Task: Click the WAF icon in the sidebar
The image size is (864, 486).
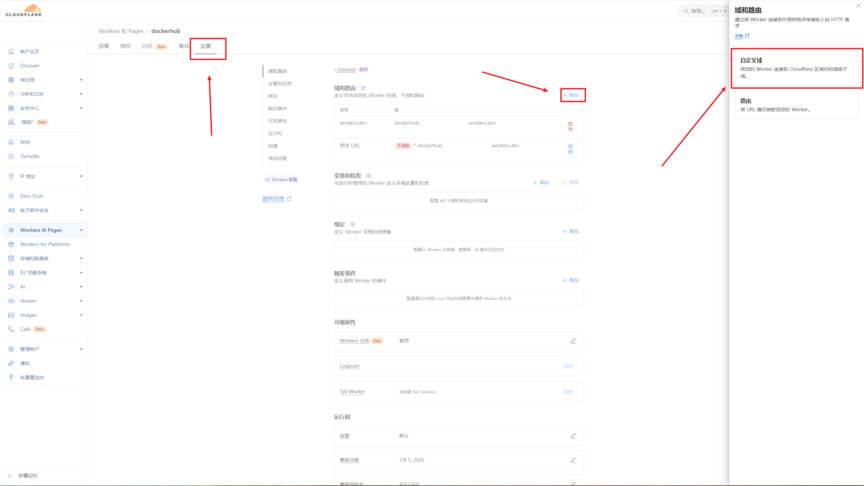Action: (x=11, y=142)
